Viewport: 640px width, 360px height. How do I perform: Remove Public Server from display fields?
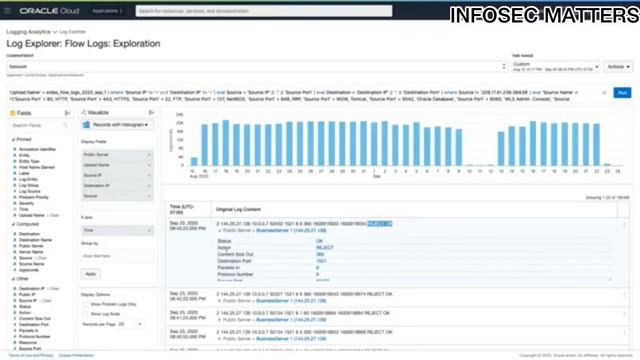(x=149, y=155)
